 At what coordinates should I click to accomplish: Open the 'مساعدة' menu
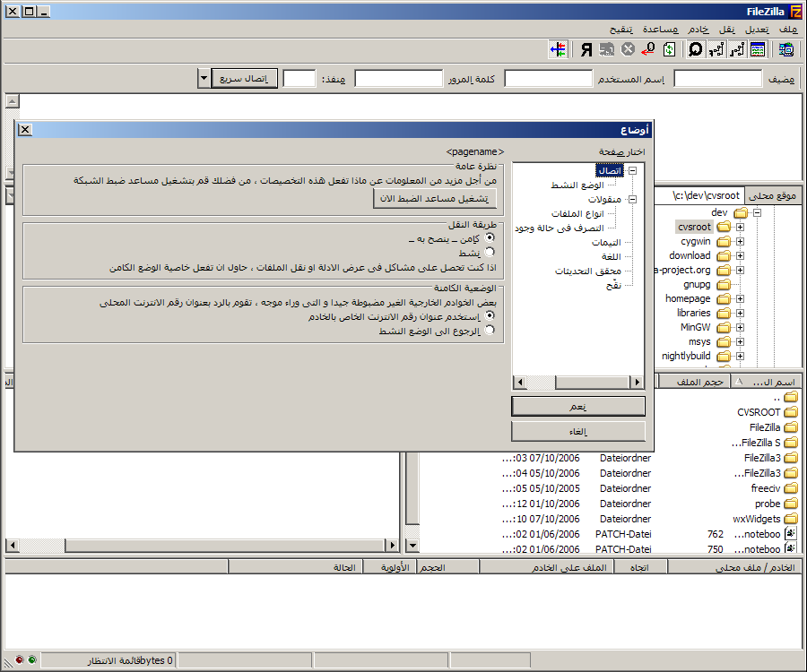pos(660,30)
